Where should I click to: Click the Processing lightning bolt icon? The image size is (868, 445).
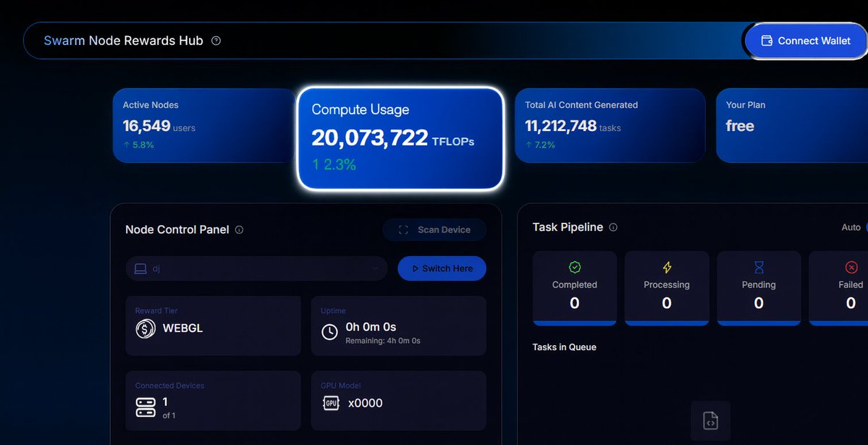[x=667, y=267]
